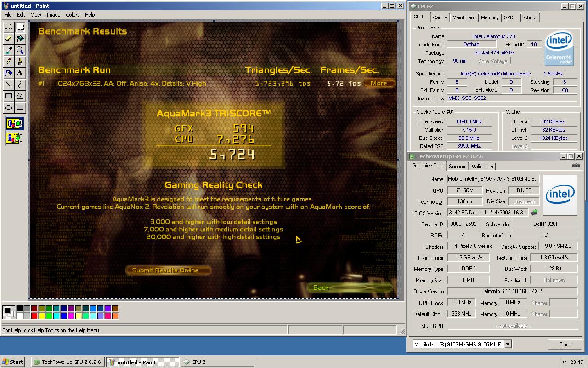
Task: Open the Help menu in Paint
Action: point(90,15)
